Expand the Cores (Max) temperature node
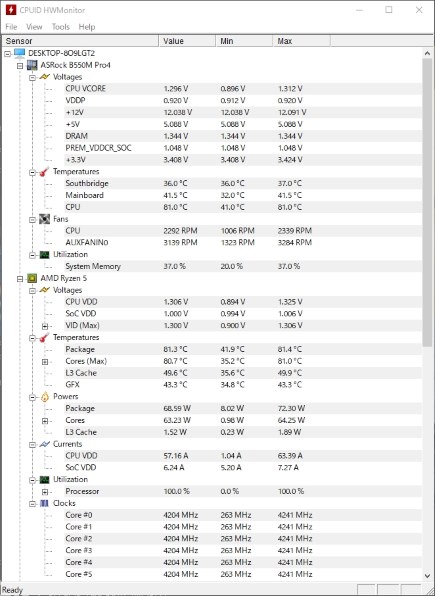The width and height of the screenshot is (435, 596). click(x=45, y=361)
